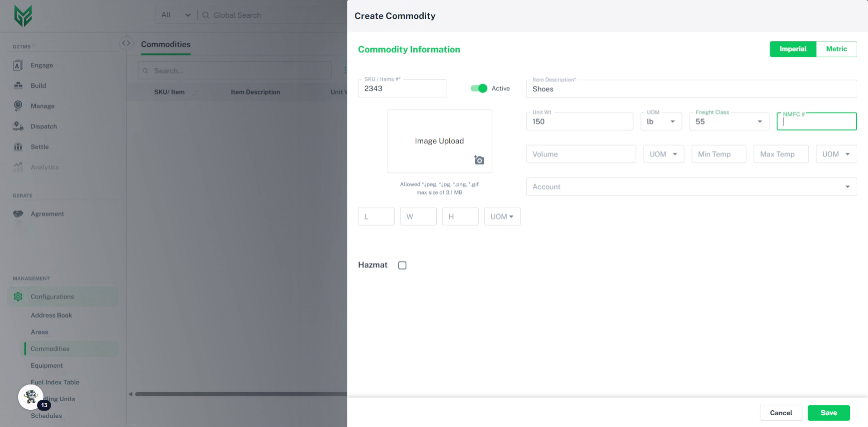Image resolution: width=868 pixels, height=427 pixels.
Task: Expand the Account dropdown
Action: point(691,186)
